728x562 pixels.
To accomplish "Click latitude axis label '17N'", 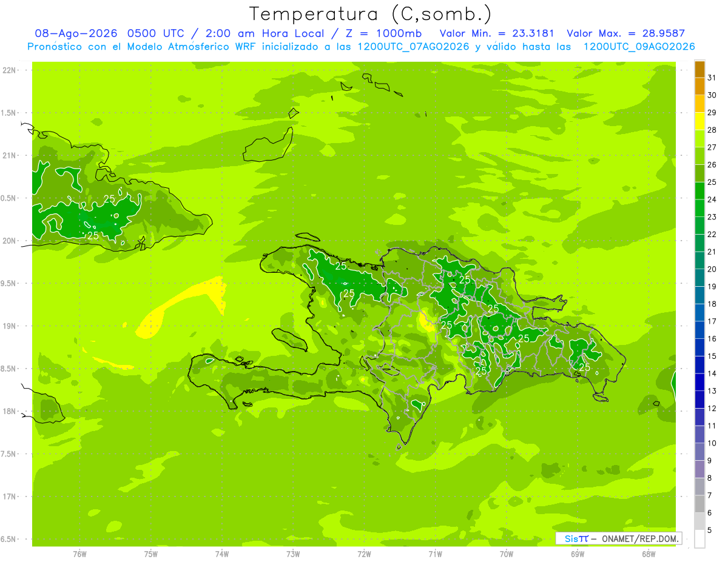I will point(9,497).
